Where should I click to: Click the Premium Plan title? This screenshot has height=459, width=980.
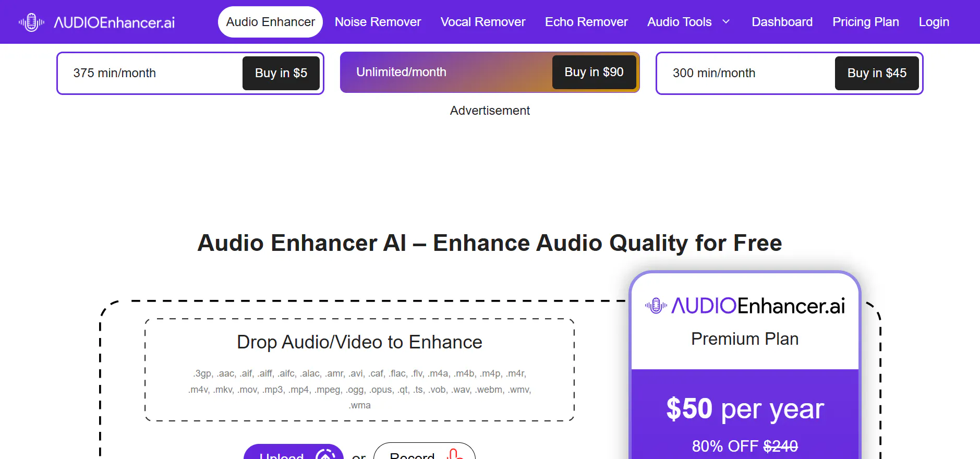click(745, 339)
